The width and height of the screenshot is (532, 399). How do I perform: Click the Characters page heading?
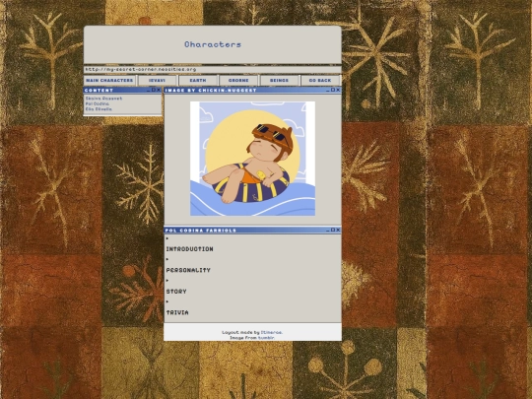(213, 44)
